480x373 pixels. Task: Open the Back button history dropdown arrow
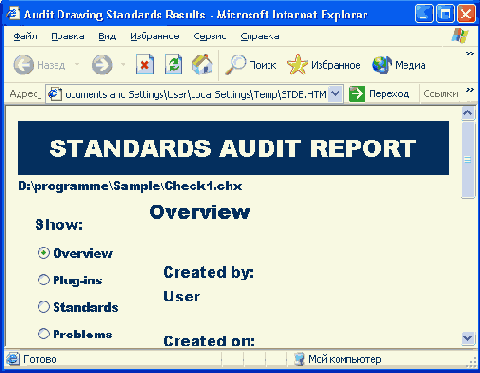(77, 64)
